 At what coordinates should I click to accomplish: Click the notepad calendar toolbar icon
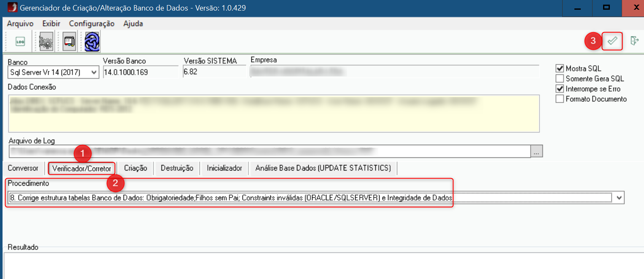pos(69,42)
